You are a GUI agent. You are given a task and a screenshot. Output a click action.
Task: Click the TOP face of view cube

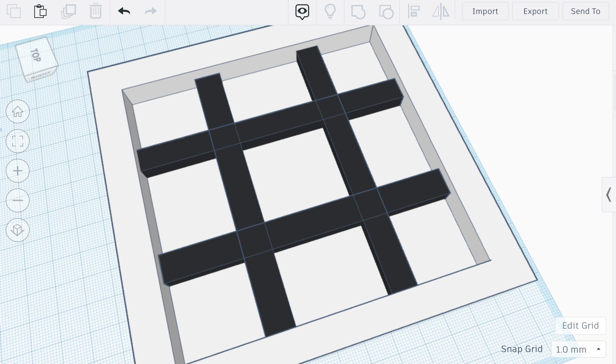[x=36, y=55]
